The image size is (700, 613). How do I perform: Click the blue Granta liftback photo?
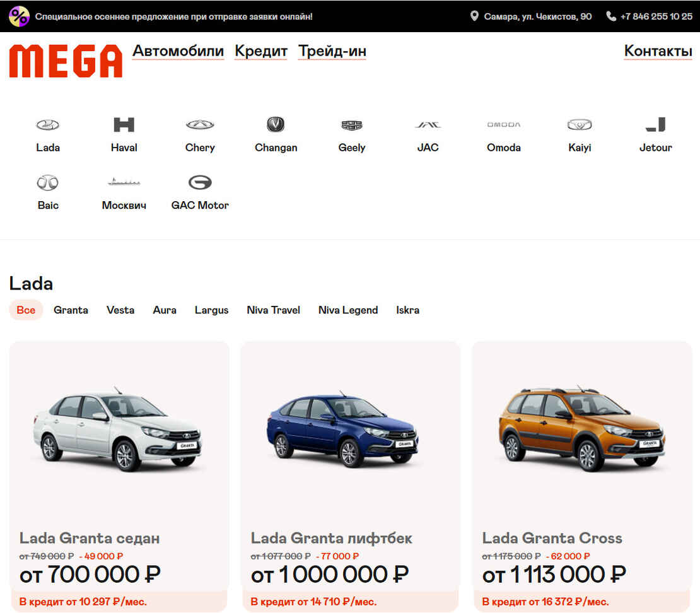click(x=342, y=429)
